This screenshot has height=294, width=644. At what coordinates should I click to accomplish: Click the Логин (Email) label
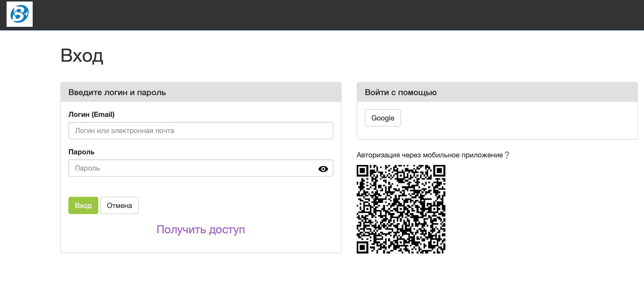91,115
